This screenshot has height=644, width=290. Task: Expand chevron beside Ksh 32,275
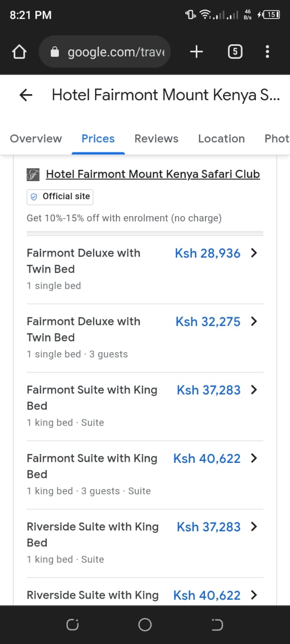(254, 321)
